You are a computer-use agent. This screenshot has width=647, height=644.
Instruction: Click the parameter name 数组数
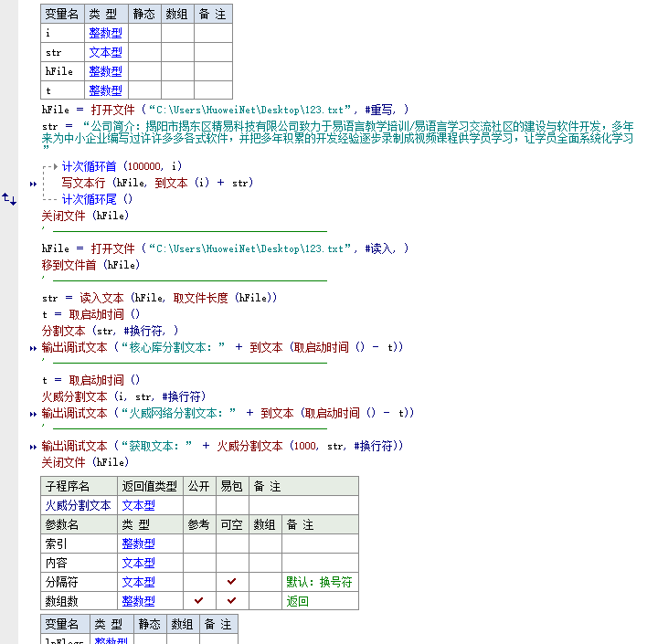click(62, 601)
